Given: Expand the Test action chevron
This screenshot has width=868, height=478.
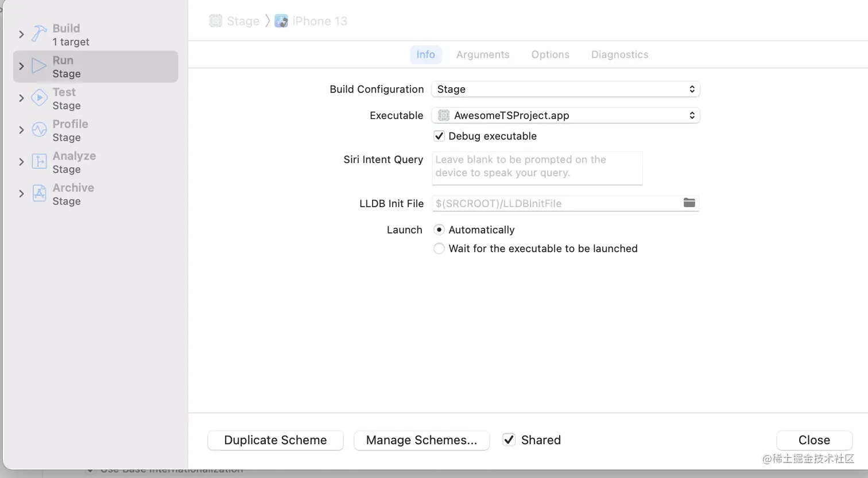Looking at the screenshot, I should pos(21,98).
